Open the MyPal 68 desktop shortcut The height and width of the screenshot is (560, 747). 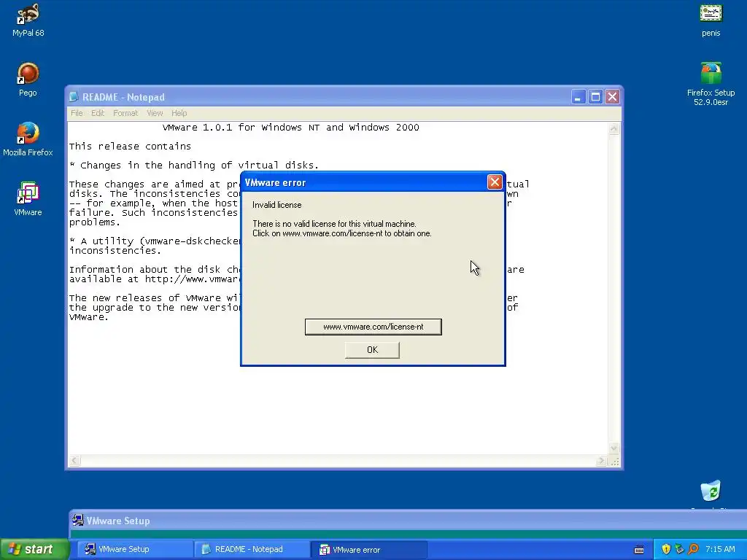(x=28, y=20)
